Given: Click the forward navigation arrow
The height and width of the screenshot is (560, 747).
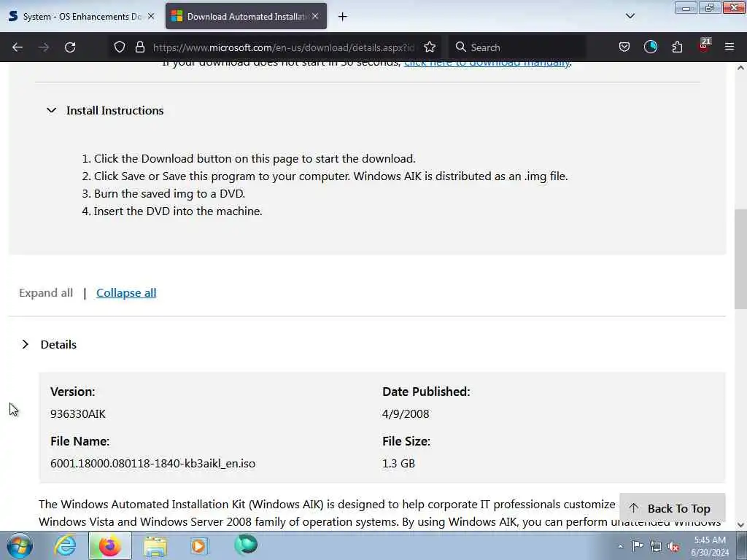Looking at the screenshot, I should pyautogui.click(x=43, y=47).
